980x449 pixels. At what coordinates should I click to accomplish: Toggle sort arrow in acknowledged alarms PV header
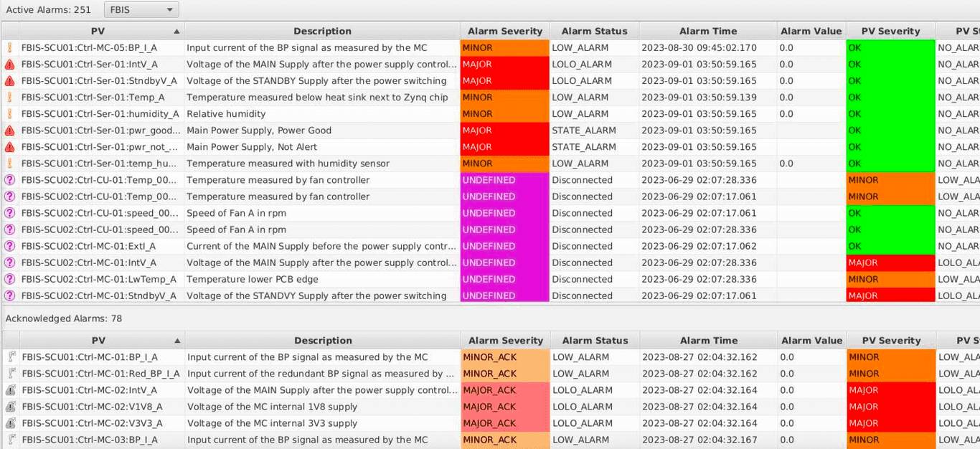(177, 341)
